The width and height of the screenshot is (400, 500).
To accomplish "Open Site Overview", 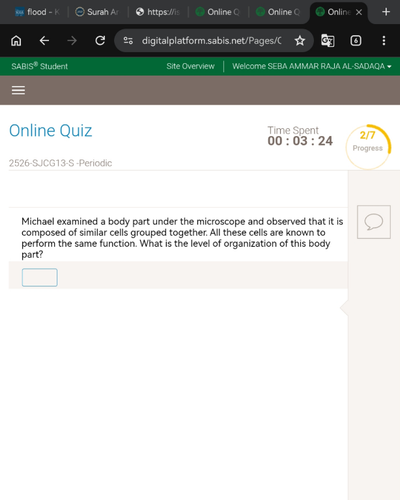I will (190, 66).
